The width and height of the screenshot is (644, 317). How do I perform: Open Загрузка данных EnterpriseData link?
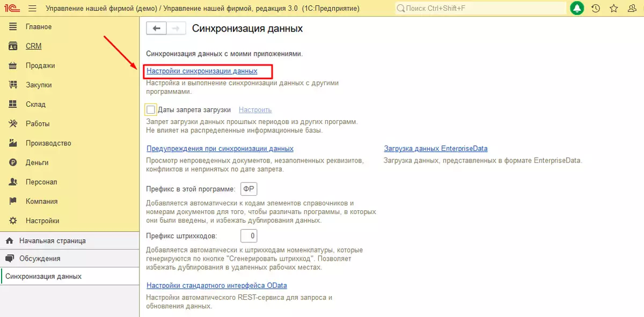tap(436, 149)
